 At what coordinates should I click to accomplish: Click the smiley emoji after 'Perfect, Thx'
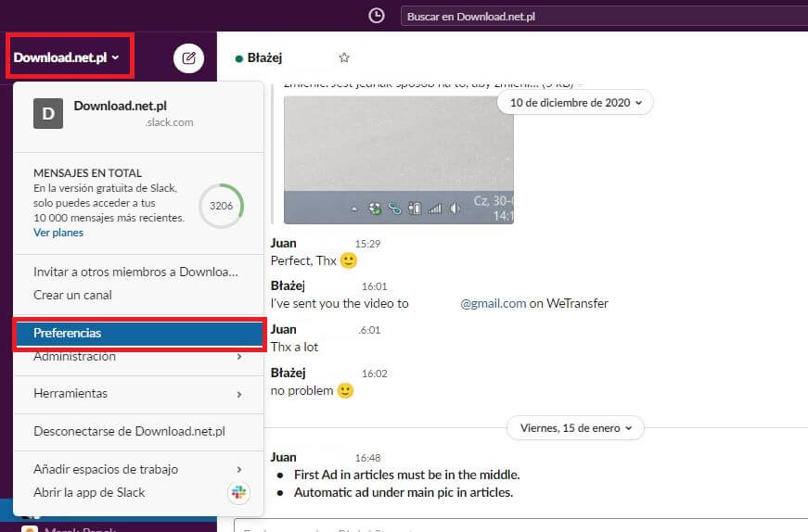[349, 260]
